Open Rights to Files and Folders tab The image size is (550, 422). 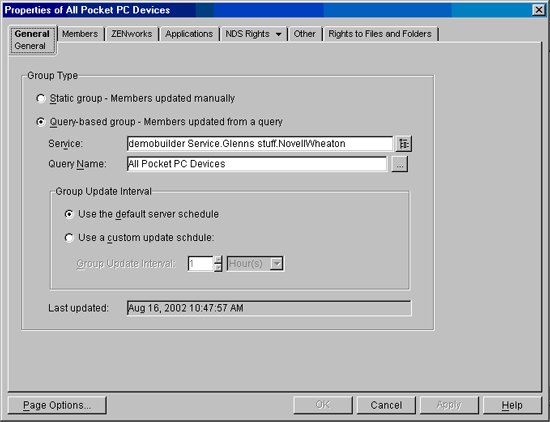point(380,34)
